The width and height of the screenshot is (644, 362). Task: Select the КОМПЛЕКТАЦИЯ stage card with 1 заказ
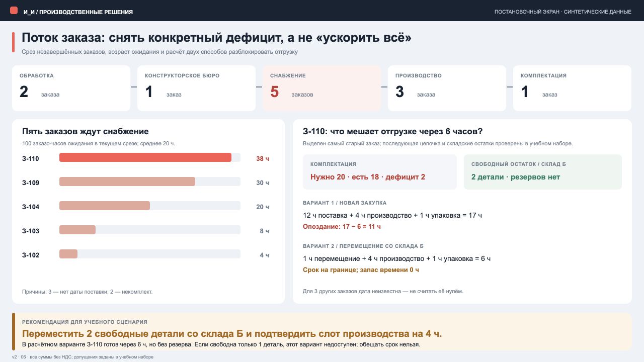click(572, 88)
